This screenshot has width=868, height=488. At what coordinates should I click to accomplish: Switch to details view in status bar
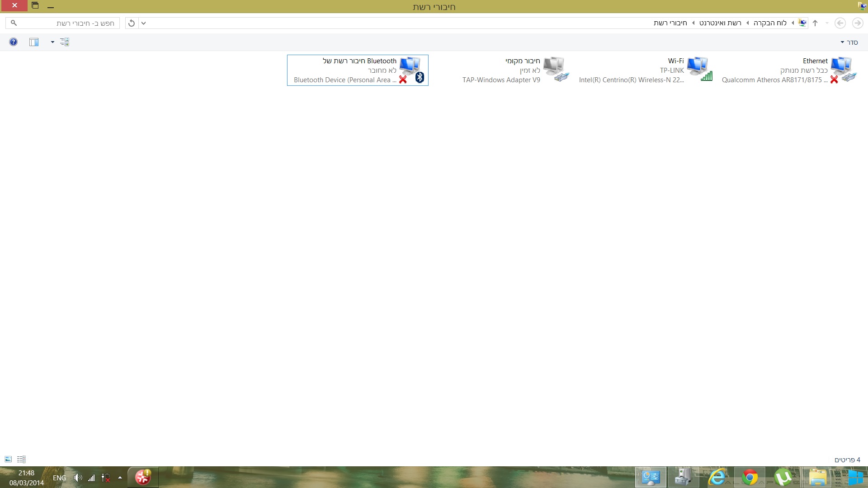point(21,460)
